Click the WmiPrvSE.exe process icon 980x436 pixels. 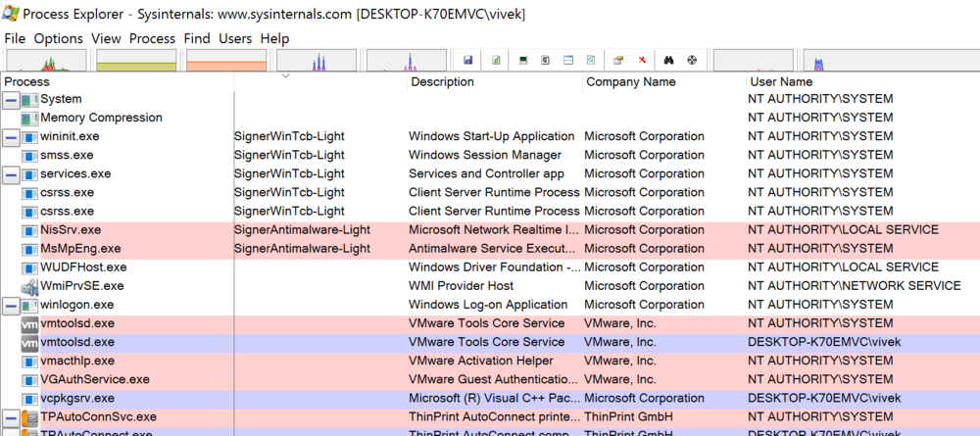coord(29,286)
